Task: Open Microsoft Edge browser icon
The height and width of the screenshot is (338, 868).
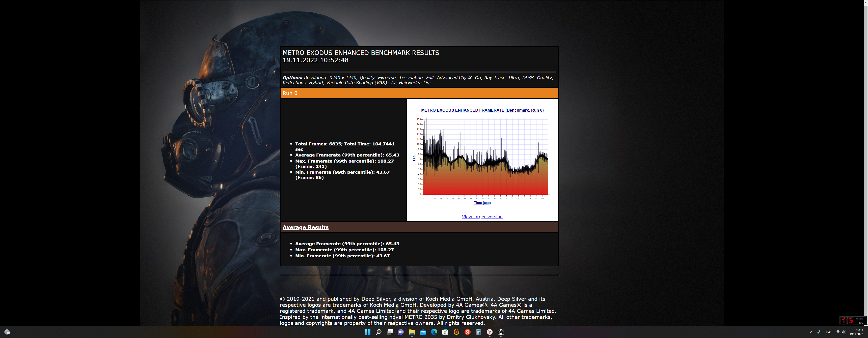Action: point(434,332)
